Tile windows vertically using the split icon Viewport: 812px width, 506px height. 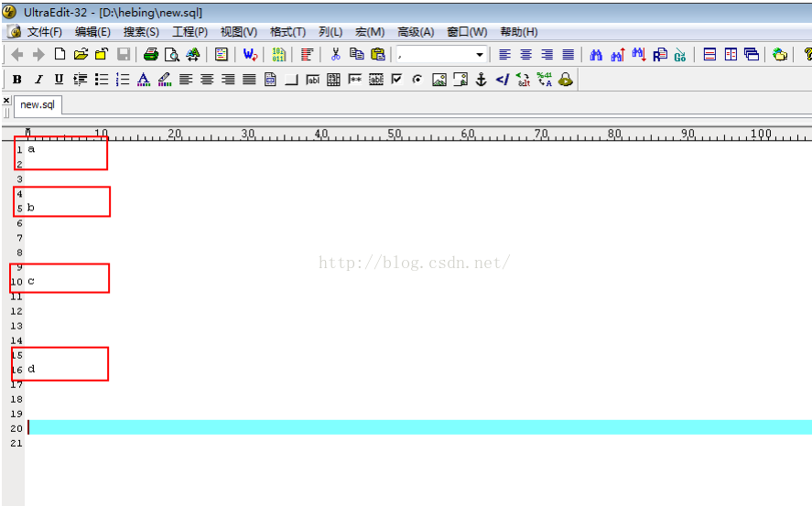pyautogui.click(x=731, y=54)
